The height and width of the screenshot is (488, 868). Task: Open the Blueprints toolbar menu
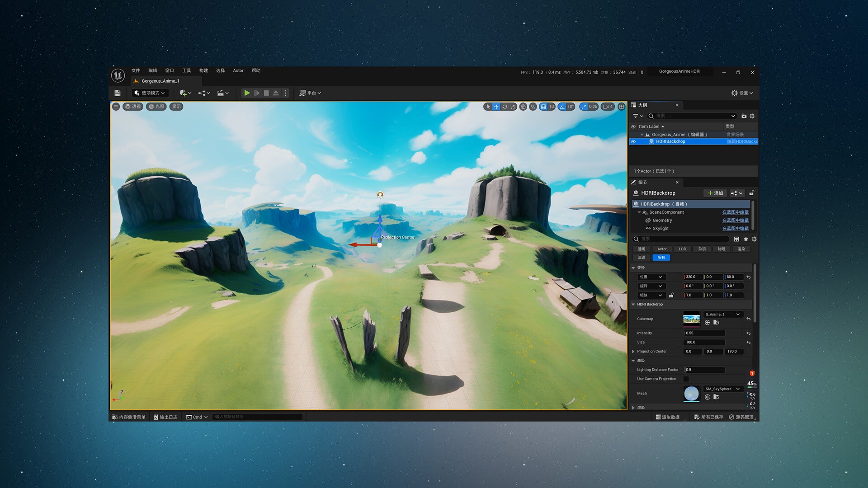click(x=203, y=93)
